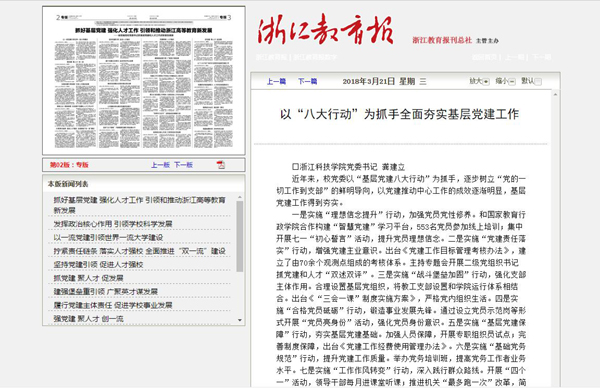
Task: Click the 浙江教育报 masthead logo
Action: click(325, 30)
